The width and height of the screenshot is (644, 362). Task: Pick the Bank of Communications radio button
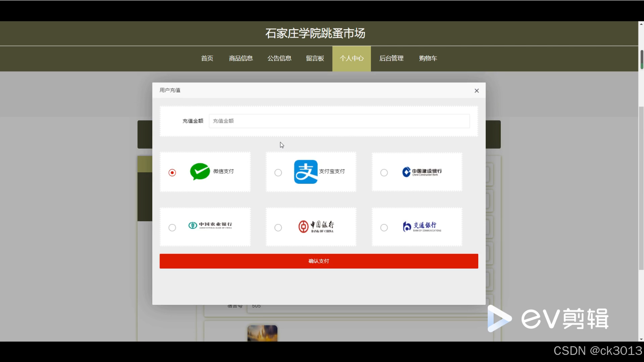click(x=384, y=228)
